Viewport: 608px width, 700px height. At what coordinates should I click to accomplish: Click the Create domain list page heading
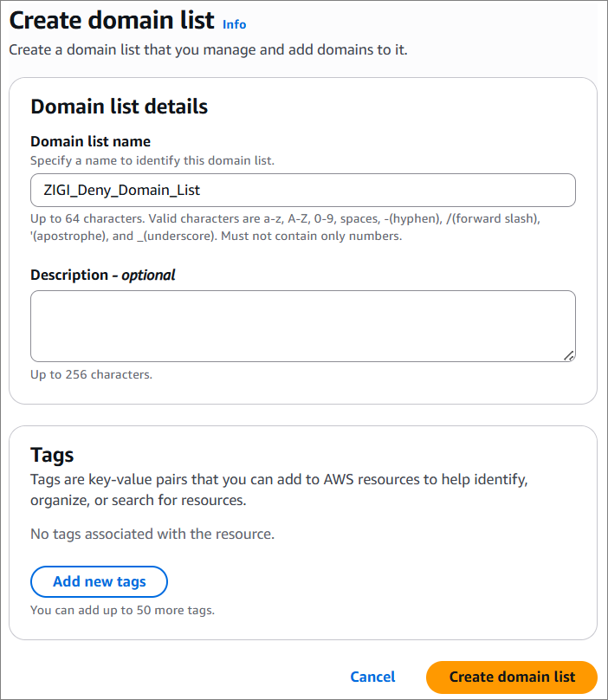pyautogui.click(x=112, y=21)
